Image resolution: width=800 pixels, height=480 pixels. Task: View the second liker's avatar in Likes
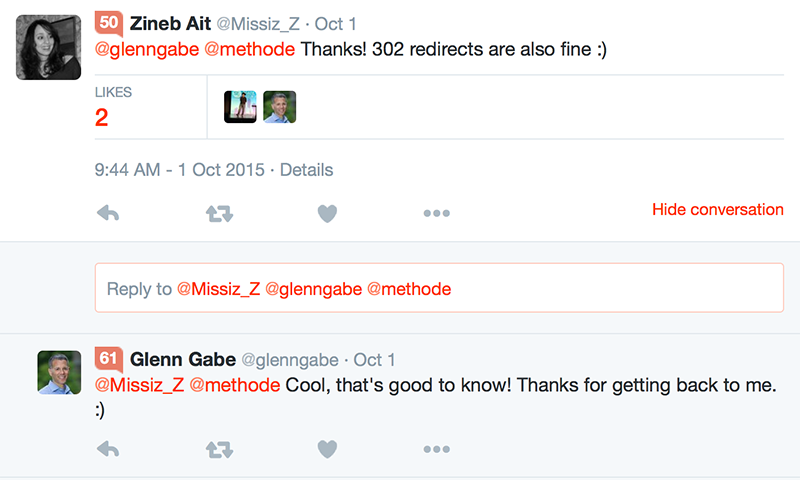click(x=280, y=107)
